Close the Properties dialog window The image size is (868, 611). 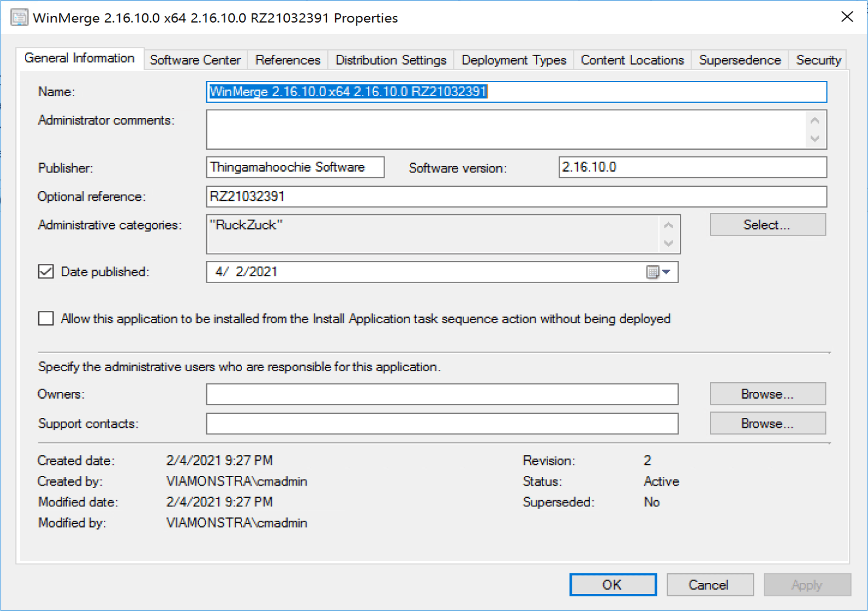point(847,17)
